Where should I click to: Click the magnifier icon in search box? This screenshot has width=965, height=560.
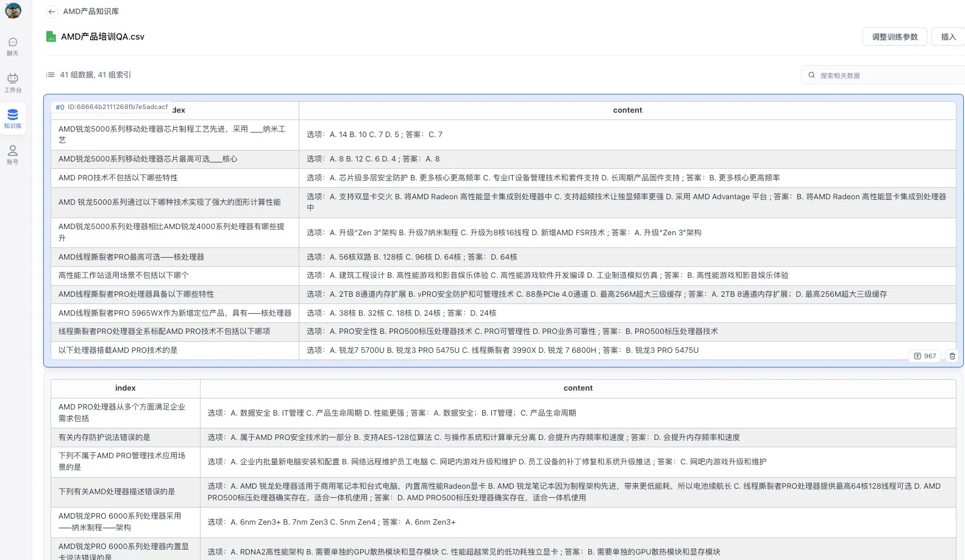811,76
